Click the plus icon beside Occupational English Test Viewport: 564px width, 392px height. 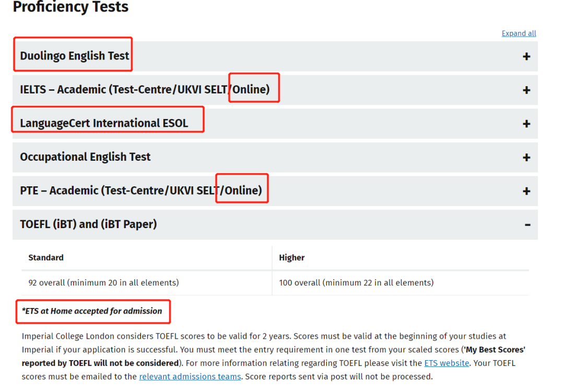pos(526,158)
